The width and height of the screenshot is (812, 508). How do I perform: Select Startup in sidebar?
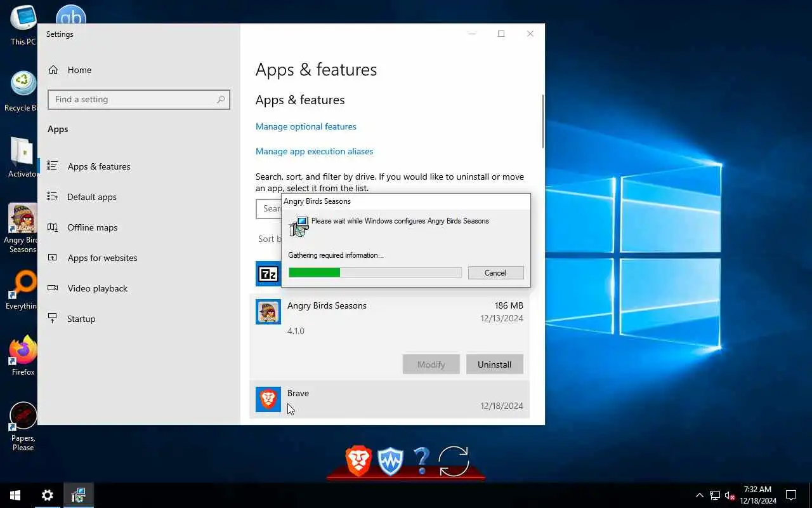(81, 319)
